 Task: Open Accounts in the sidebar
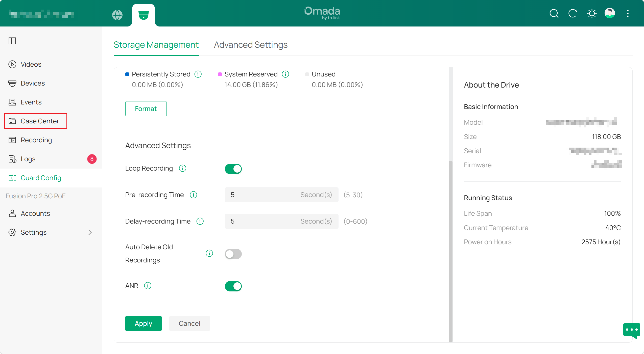click(51, 213)
